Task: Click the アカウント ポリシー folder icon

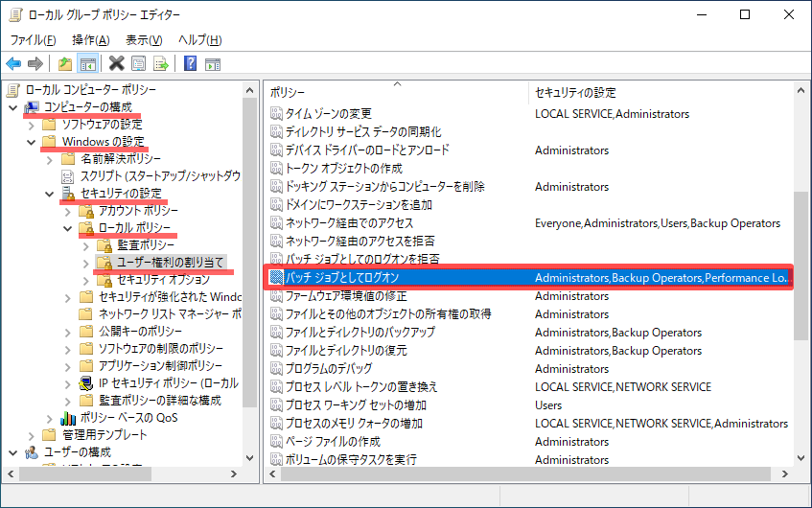Action: (86, 211)
